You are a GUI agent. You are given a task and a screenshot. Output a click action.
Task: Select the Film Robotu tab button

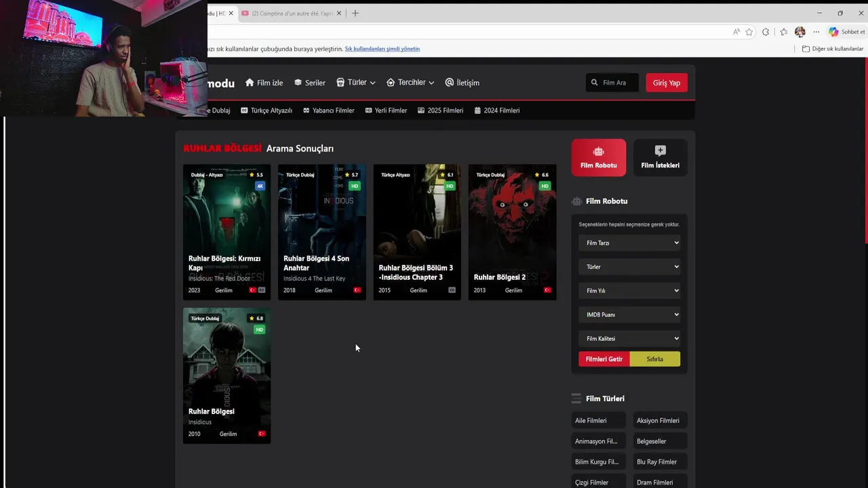[599, 157]
